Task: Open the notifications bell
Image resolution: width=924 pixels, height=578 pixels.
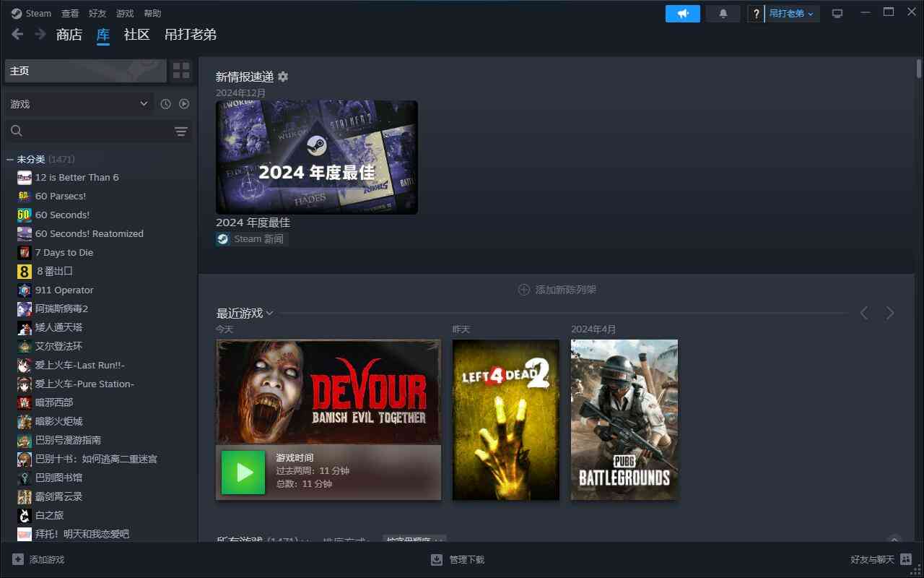Action: point(723,14)
